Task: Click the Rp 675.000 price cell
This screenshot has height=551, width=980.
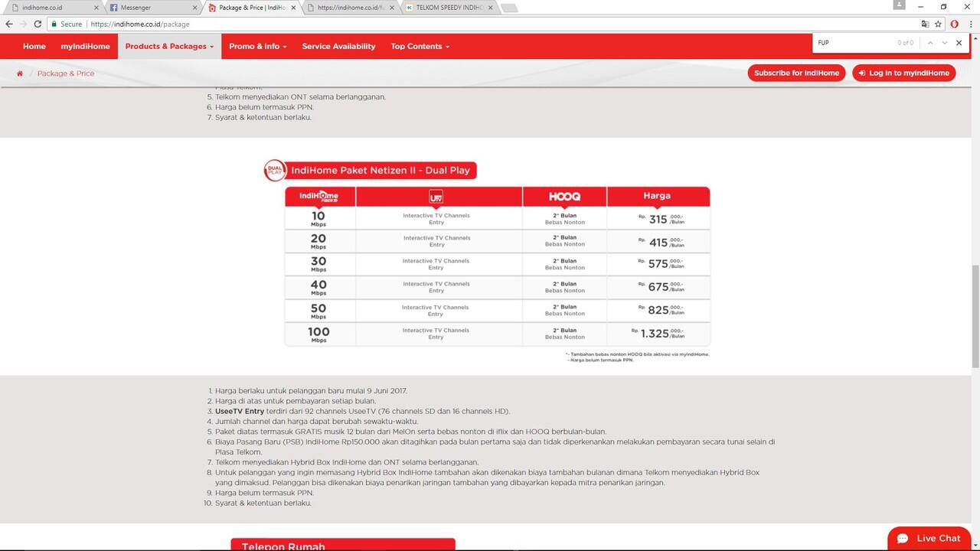Action: [x=658, y=287]
